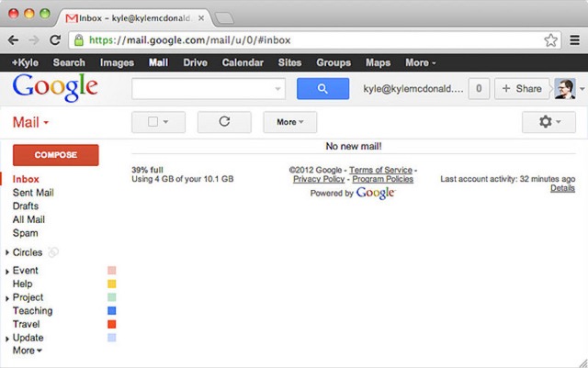
Task: Open +Kyle in the Google bar
Action: (x=25, y=62)
